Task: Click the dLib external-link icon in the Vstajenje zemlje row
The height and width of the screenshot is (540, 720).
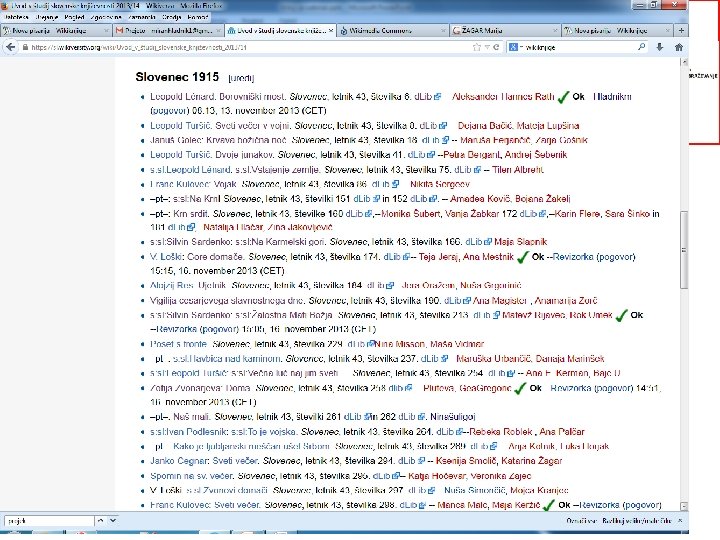Action: [477, 170]
